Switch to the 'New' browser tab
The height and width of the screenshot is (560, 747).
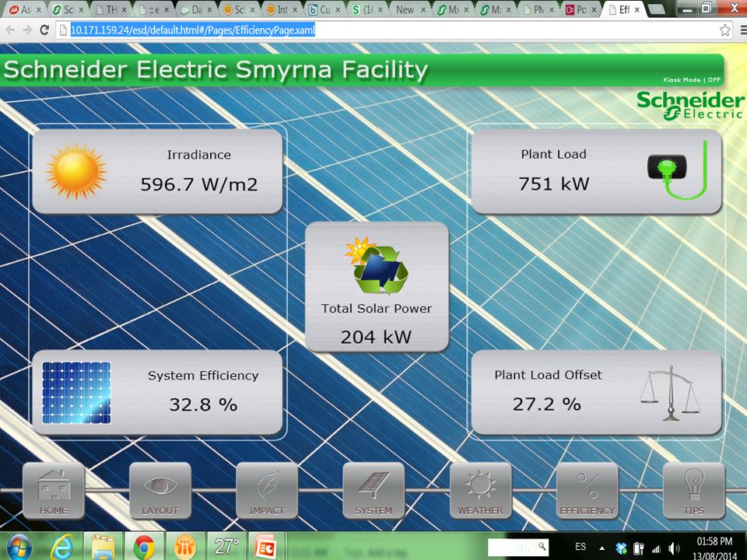pyautogui.click(x=412, y=9)
